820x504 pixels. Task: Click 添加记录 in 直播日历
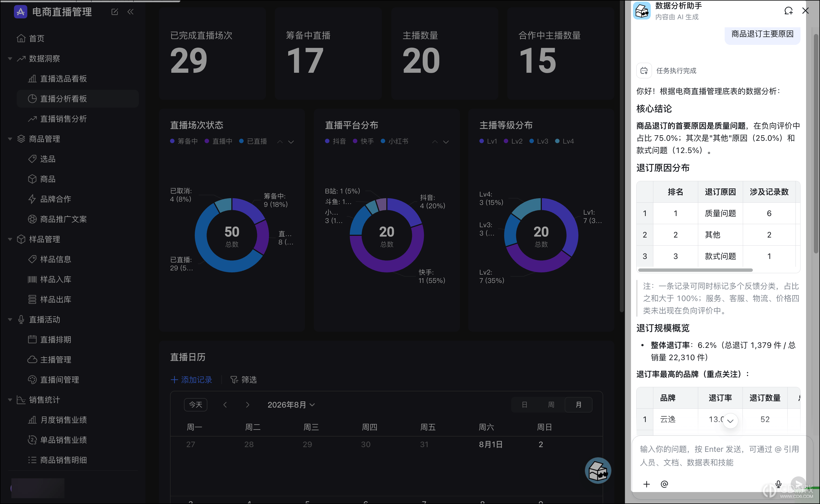191,380
